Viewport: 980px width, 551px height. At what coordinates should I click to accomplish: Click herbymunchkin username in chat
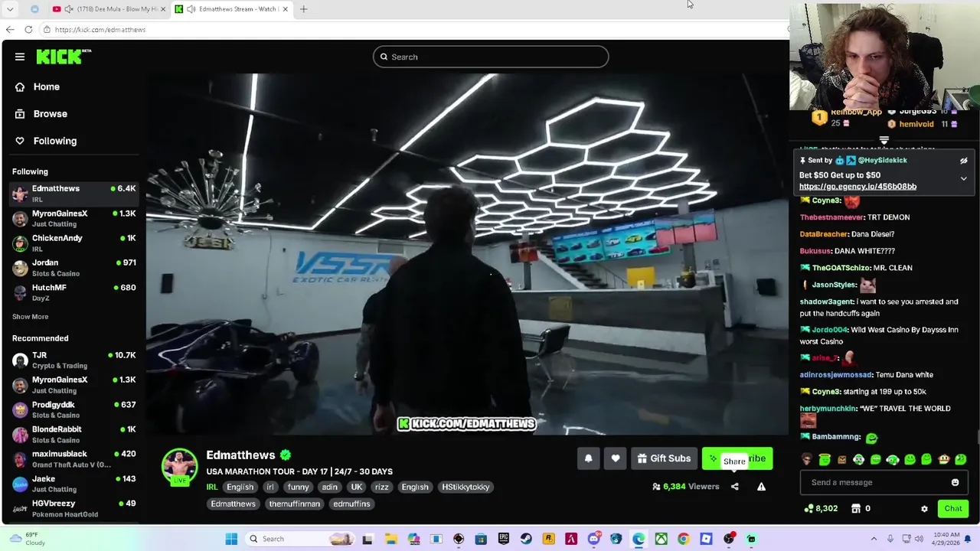pyautogui.click(x=828, y=409)
